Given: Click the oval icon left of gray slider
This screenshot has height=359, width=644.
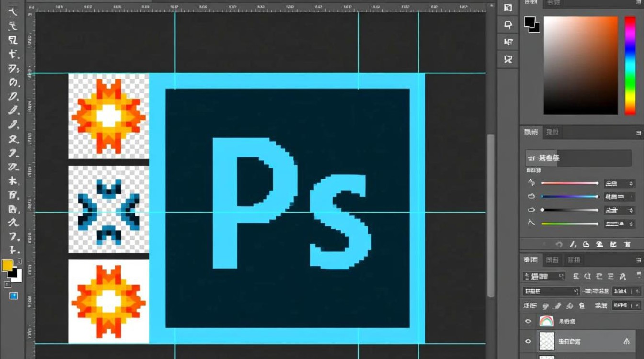Looking at the screenshot, I should coord(531,210).
